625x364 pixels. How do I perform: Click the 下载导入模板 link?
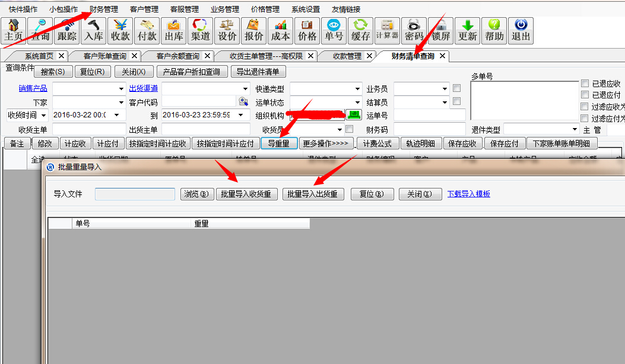(x=468, y=194)
